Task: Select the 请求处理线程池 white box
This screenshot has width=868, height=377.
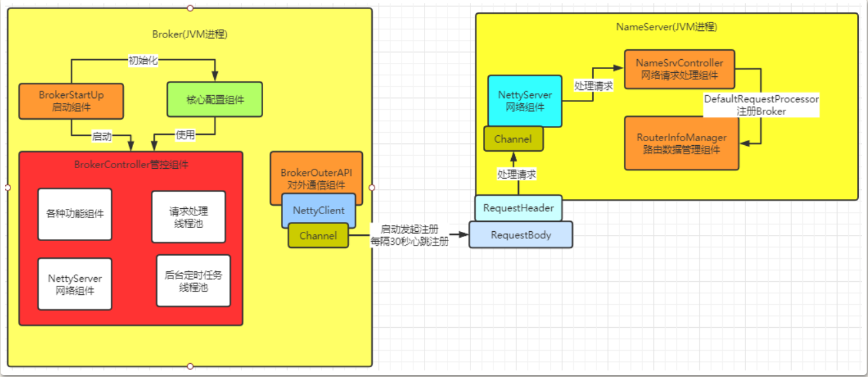Action: pos(188,217)
